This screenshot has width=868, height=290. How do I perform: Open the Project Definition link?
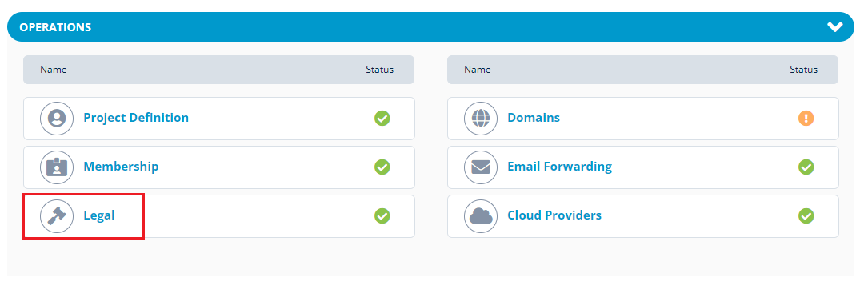[x=136, y=118]
